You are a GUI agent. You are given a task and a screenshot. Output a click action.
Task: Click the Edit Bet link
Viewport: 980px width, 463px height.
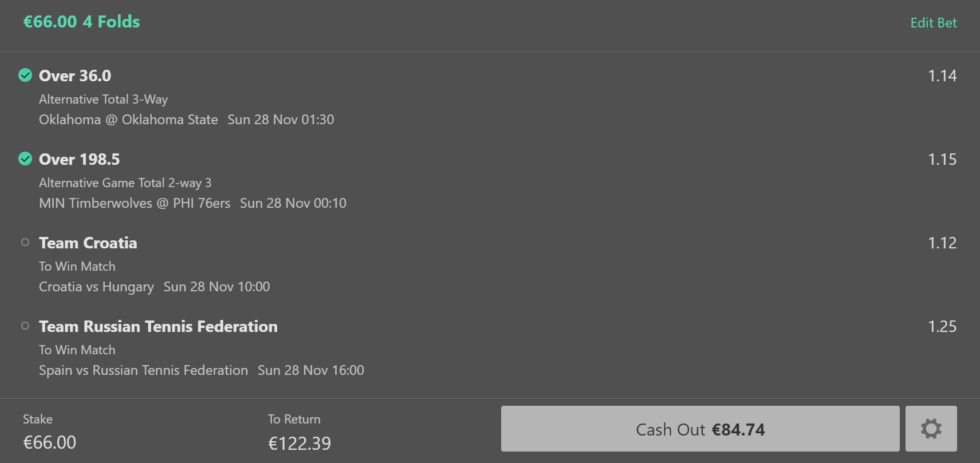[x=933, y=23]
